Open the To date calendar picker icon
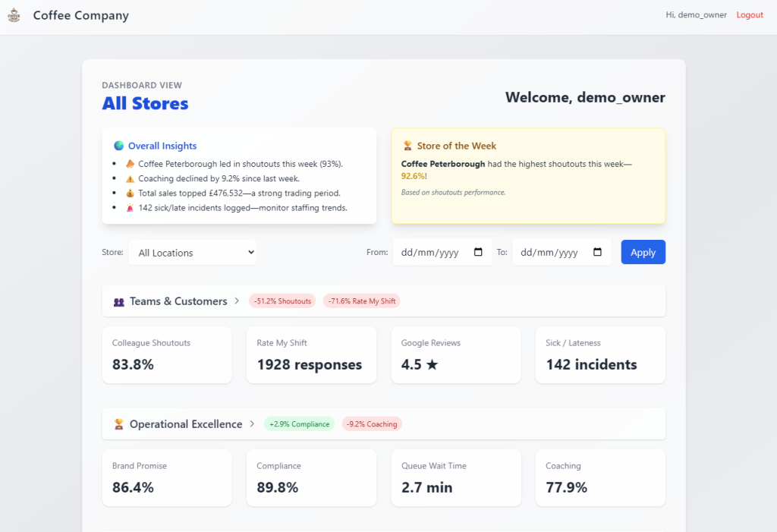This screenshot has height=532, width=777. [598, 252]
